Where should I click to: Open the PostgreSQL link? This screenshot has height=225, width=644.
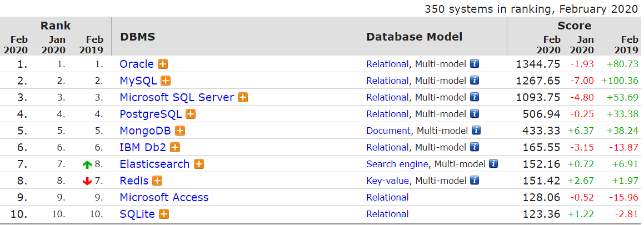[x=151, y=114]
